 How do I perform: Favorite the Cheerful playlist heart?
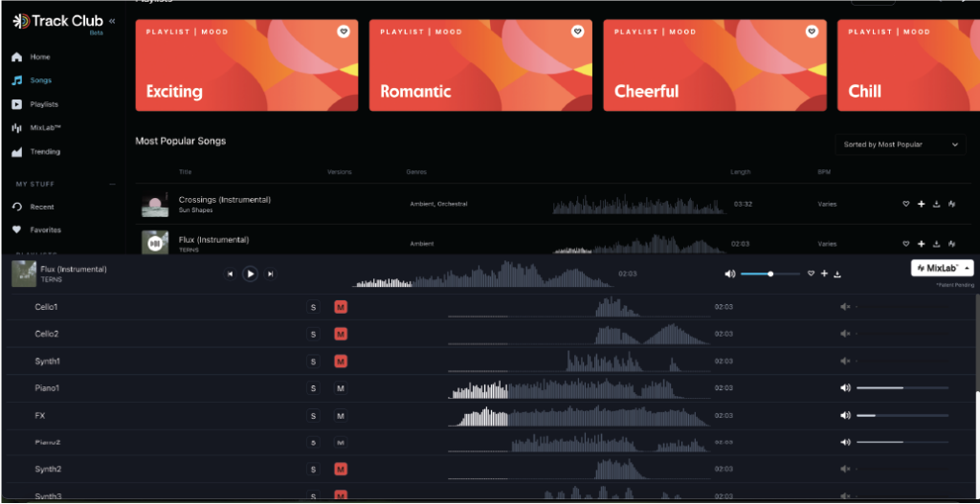[812, 32]
